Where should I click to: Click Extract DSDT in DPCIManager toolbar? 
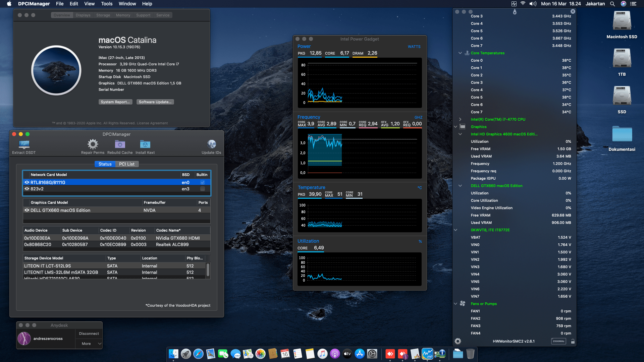coord(24,147)
